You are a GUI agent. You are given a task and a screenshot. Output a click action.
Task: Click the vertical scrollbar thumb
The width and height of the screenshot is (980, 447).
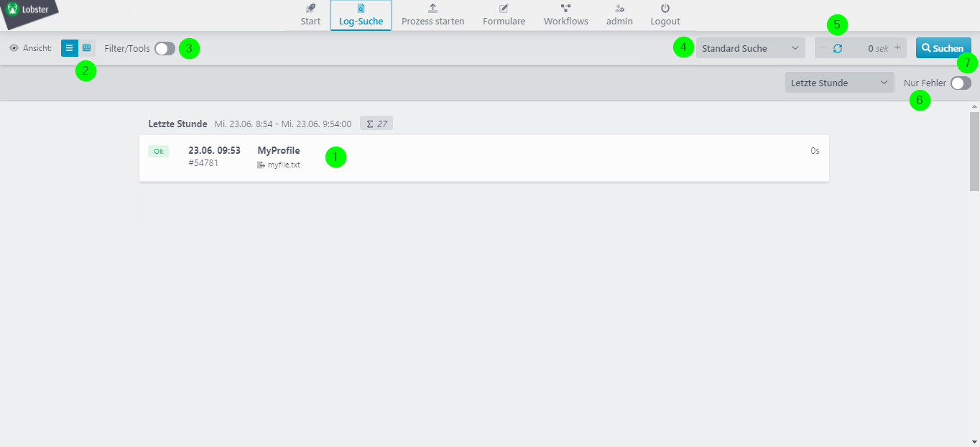974,151
